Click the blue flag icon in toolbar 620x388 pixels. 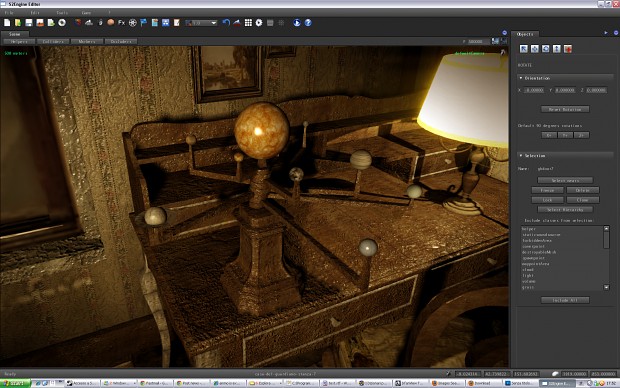point(144,23)
